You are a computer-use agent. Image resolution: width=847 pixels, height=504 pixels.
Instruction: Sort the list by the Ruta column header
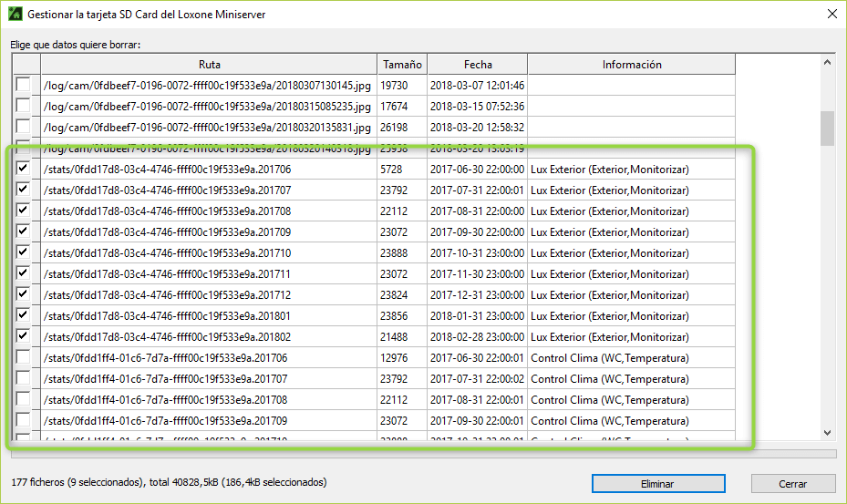[x=209, y=65]
